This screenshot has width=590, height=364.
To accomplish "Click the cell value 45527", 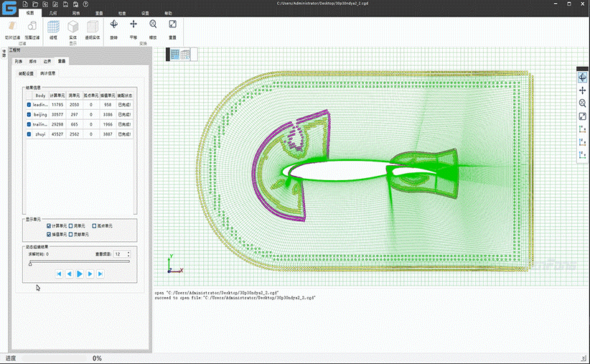I will pos(57,134).
